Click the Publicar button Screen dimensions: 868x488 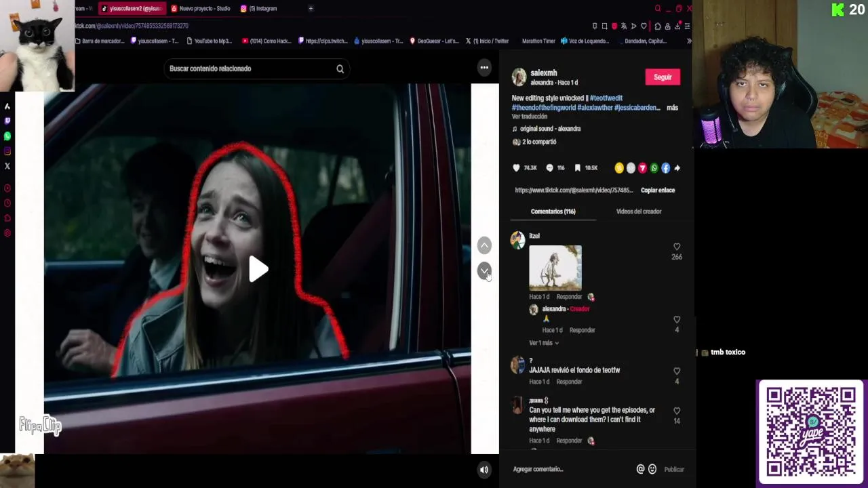[x=674, y=469]
